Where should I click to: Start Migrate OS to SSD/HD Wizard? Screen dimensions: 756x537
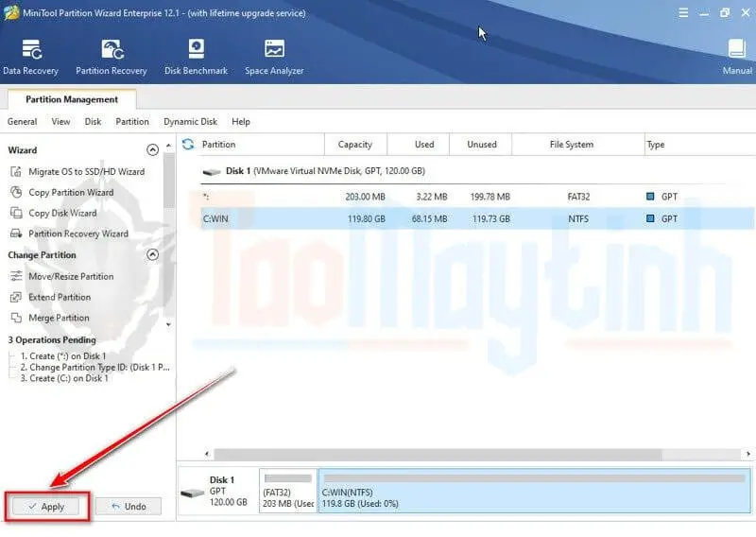tap(85, 172)
